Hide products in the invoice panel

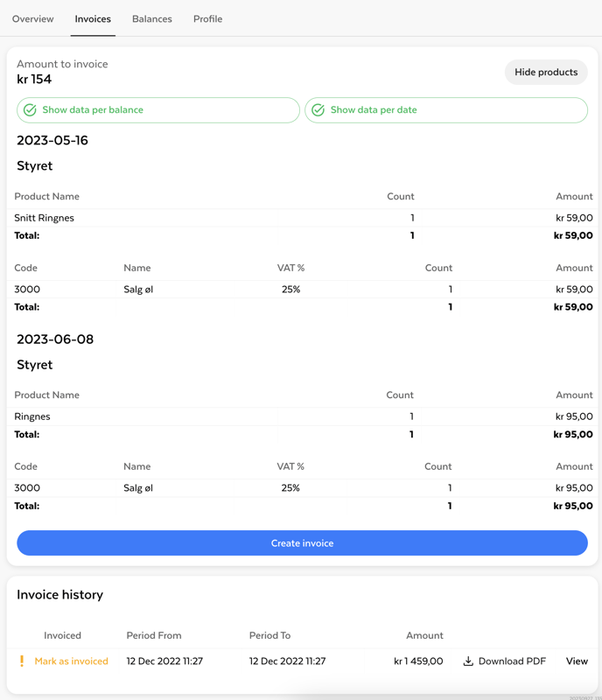(x=546, y=73)
